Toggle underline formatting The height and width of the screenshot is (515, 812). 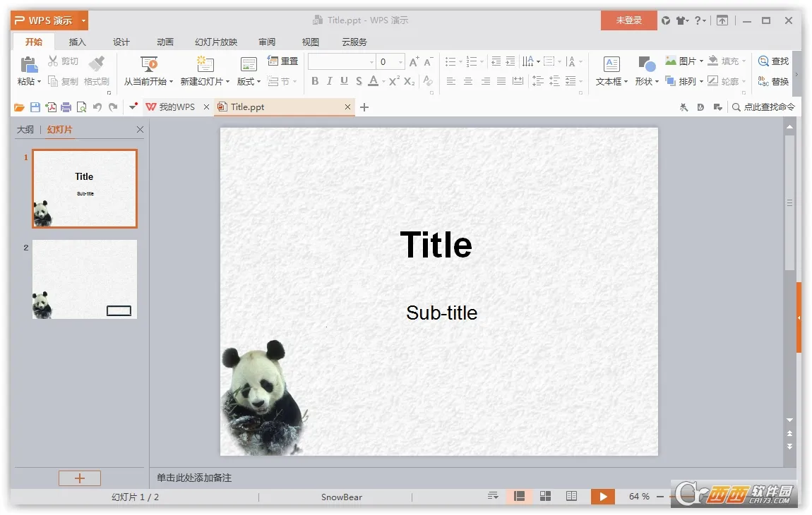tap(344, 82)
